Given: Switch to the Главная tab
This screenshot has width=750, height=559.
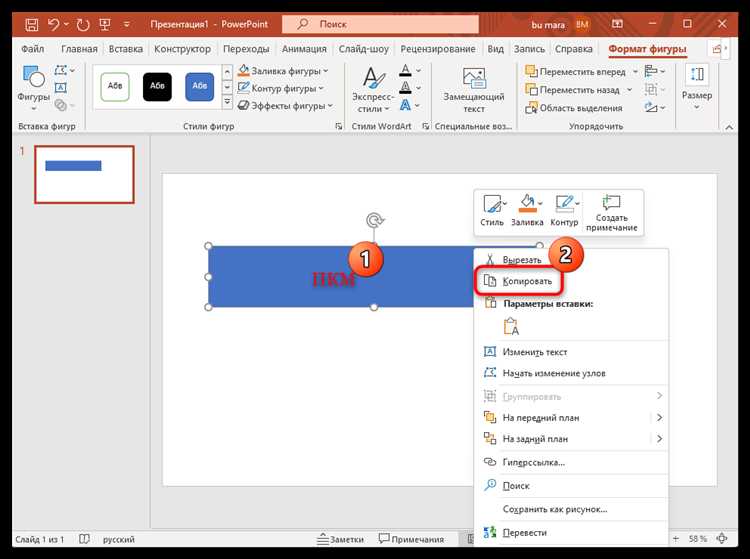Looking at the screenshot, I should [x=79, y=49].
